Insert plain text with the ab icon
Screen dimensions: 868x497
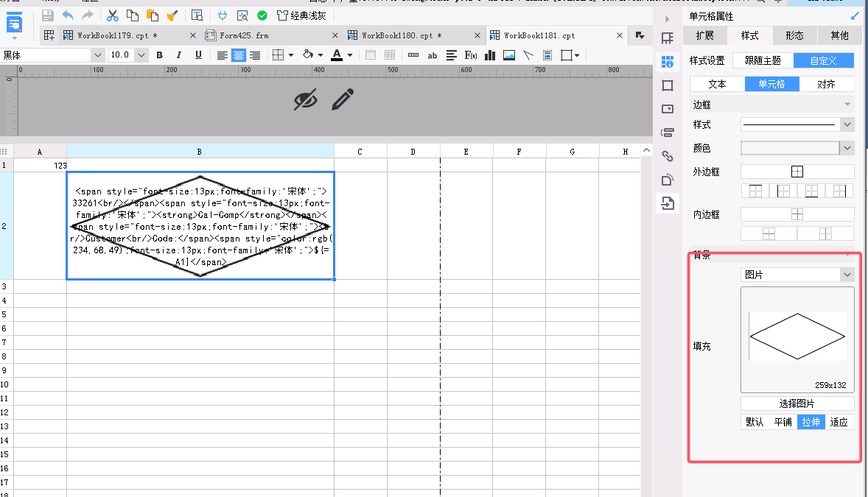click(x=433, y=54)
